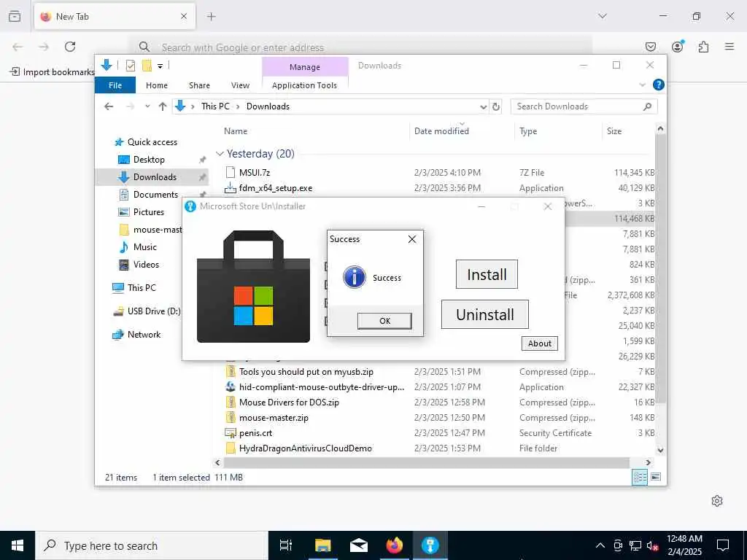Open Music in the navigation pane
747x560 pixels.
pyautogui.click(x=145, y=247)
